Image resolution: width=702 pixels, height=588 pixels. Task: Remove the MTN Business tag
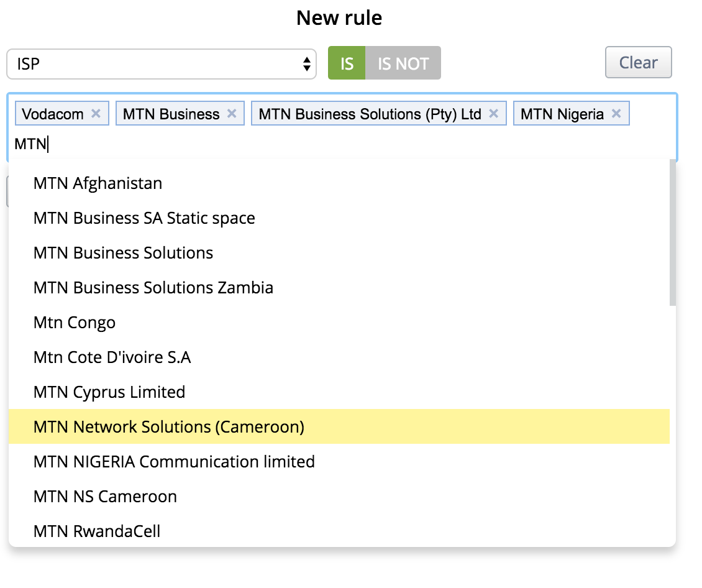[x=232, y=113]
